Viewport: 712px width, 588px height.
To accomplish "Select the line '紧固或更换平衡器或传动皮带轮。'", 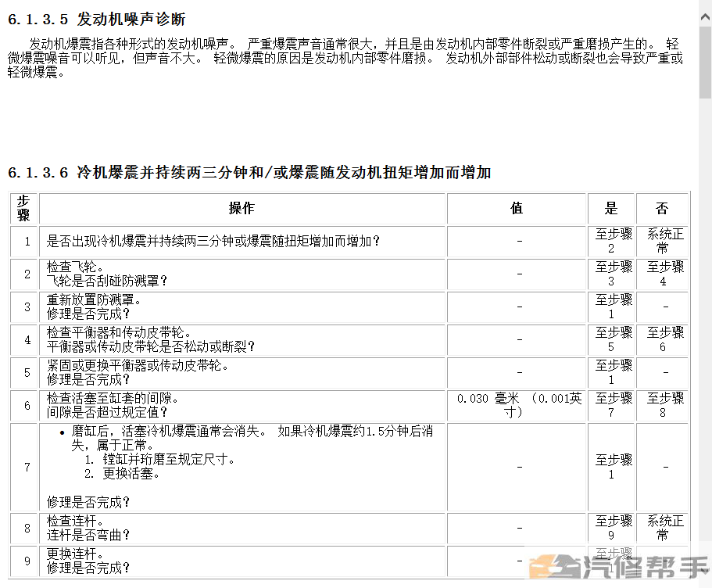I will pos(138,365).
